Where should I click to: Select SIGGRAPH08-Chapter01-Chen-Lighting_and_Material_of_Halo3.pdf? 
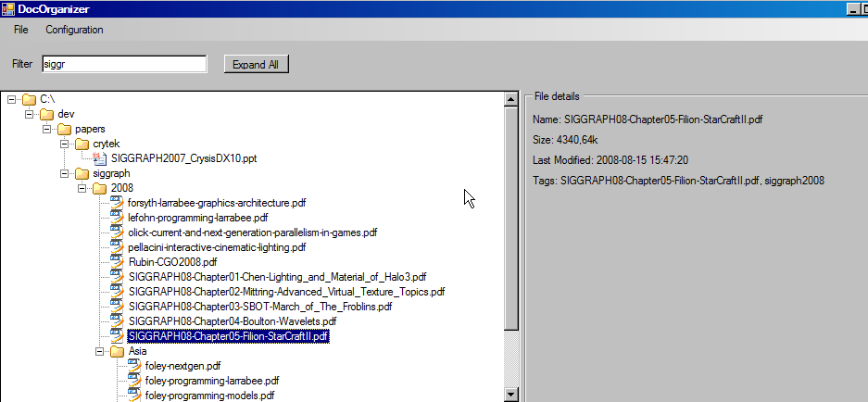[x=277, y=277]
